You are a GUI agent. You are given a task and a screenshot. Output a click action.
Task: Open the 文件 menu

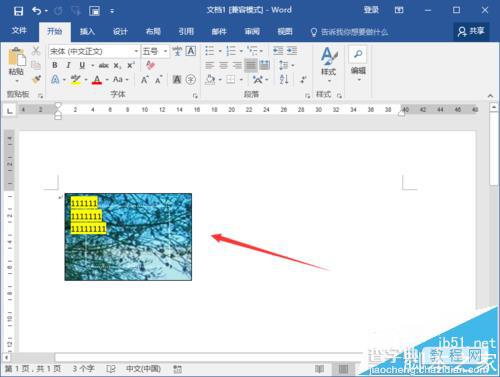pyautogui.click(x=19, y=31)
